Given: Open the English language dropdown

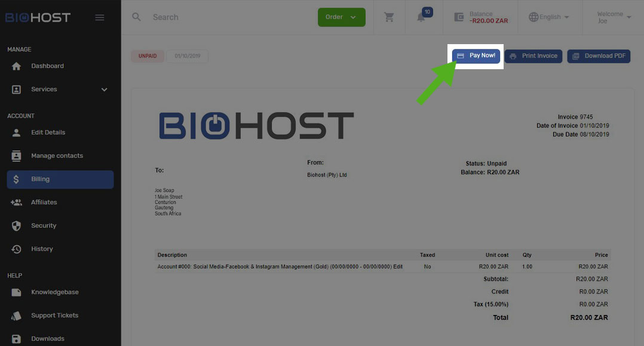Looking at the screenshot, I should [x=548, y=17].
